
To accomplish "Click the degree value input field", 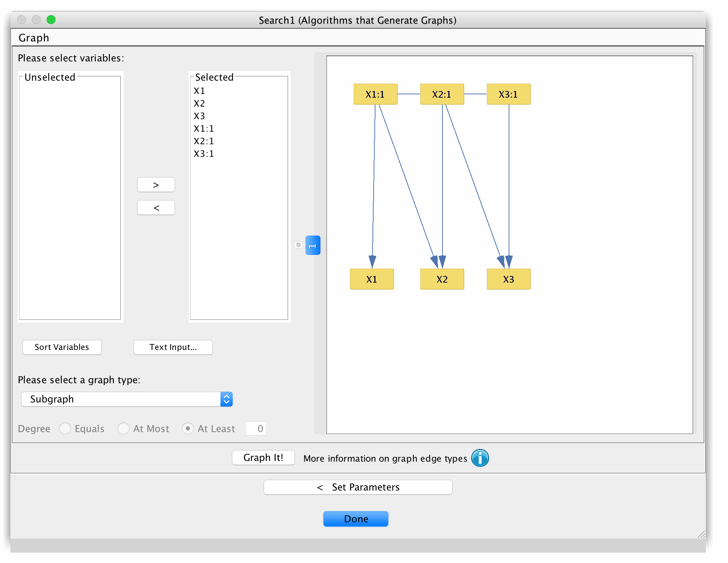I will [256, 428].
